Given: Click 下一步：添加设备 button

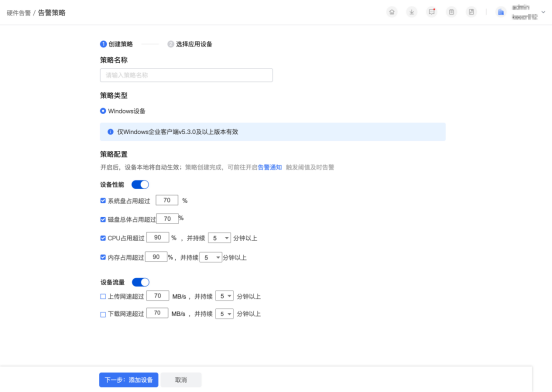Looking at the screenshot, I should 128,380.
